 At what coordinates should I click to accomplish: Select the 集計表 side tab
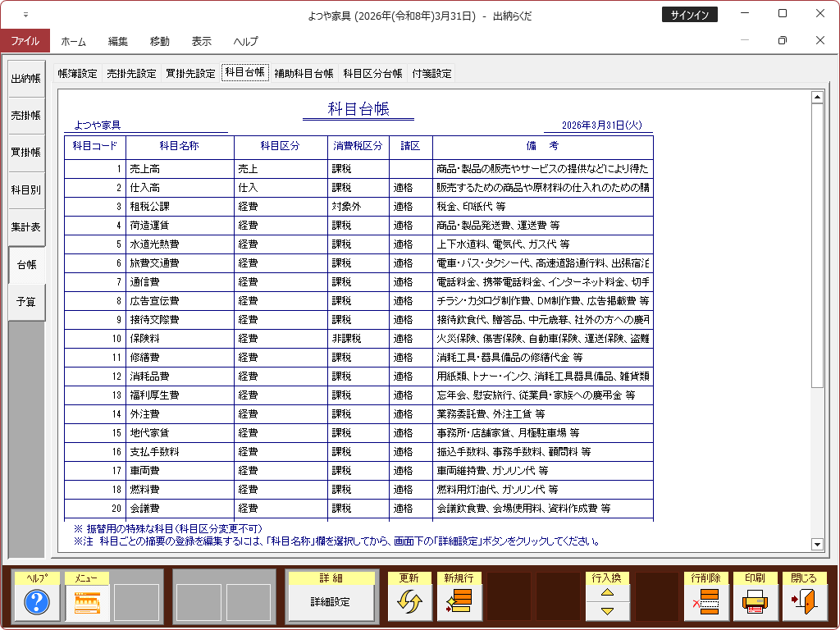(x=25, y=227)
